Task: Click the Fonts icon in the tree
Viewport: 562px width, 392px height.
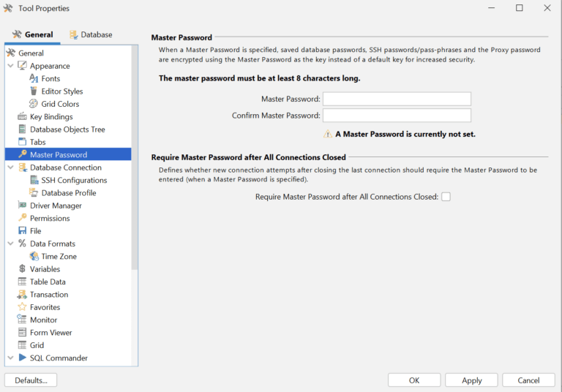Action: [34, 78]
